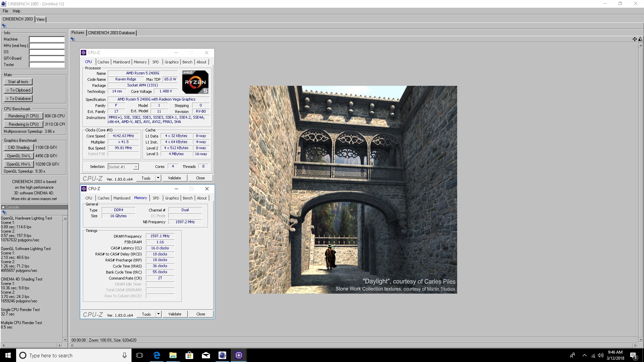Open Mainboard tab in top CPU-Z window
Screen dimensions: 644x362
coord(121,62)
